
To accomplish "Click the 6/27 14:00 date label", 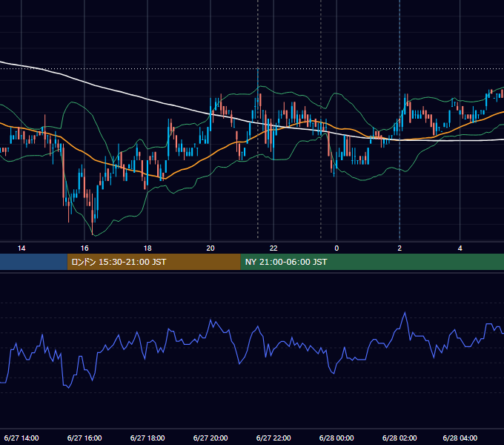I will click(x=21, y=438).
